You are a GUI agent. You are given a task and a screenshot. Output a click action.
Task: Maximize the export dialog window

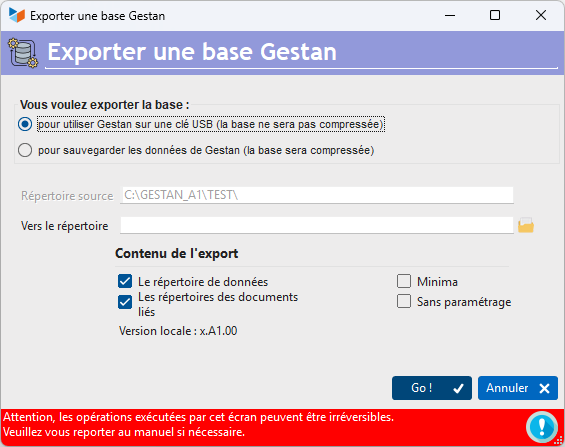tap(495, 15)
